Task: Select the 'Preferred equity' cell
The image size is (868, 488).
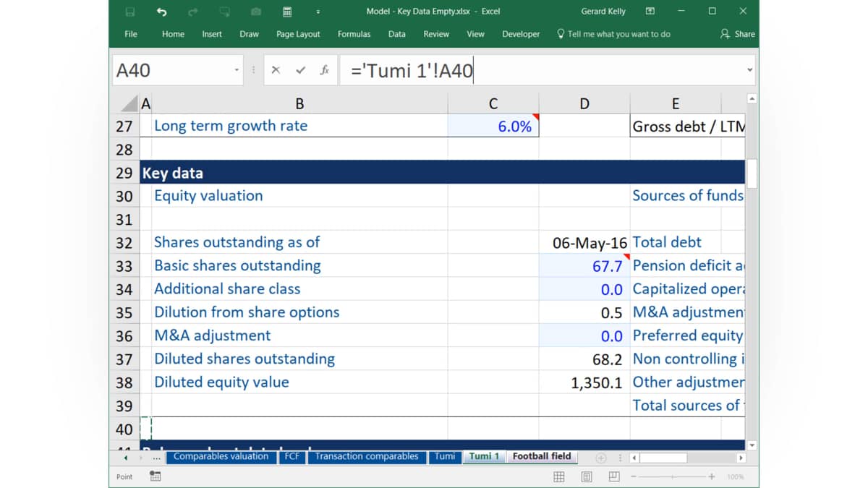Action: [x=688, y=335]
